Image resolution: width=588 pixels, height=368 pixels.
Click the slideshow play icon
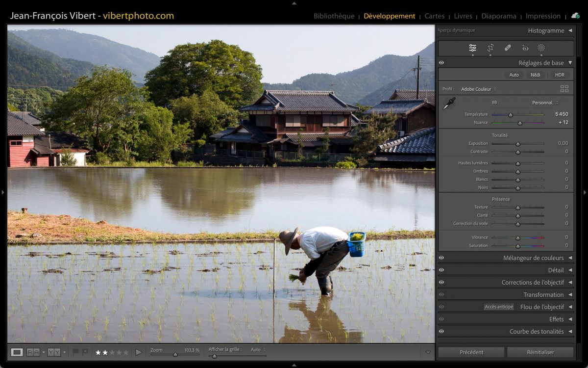(139, 352)
